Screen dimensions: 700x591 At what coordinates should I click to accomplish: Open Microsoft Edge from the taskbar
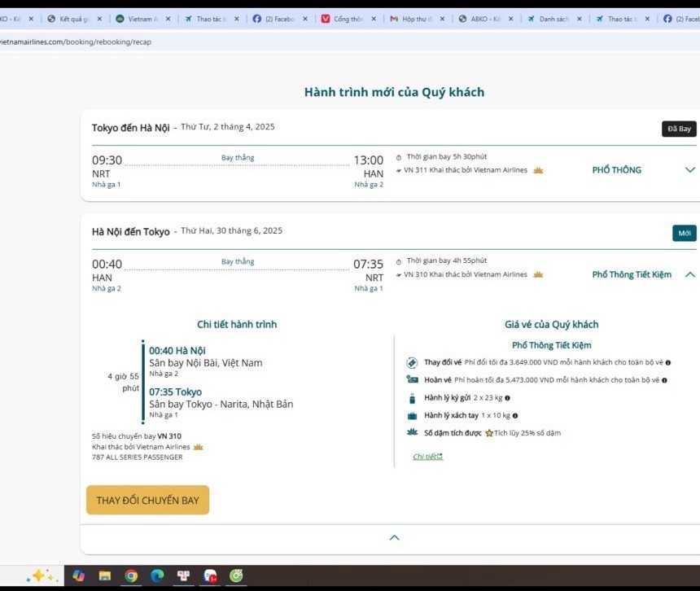[157, 576]
